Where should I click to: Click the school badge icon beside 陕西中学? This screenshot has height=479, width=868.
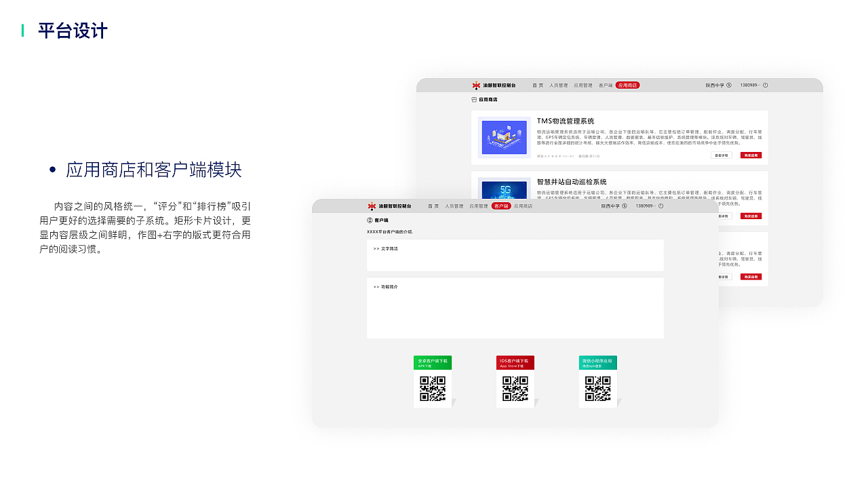(730, 85)
